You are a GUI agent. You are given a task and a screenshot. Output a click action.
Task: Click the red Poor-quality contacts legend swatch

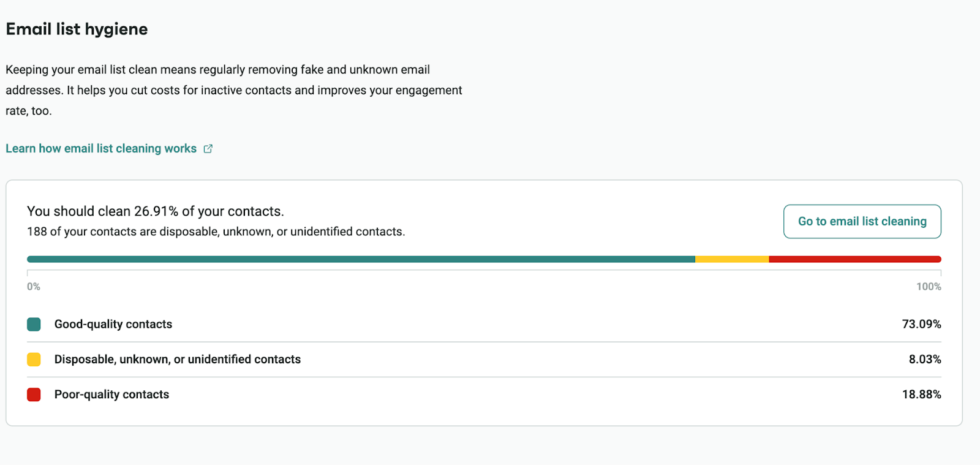[x=34, y=395]
